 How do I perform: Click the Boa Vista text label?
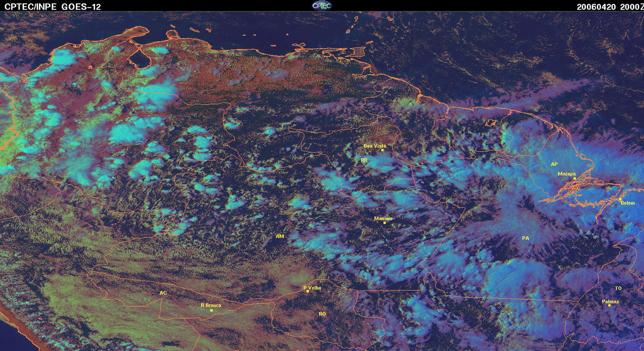(x=375, y=146)
